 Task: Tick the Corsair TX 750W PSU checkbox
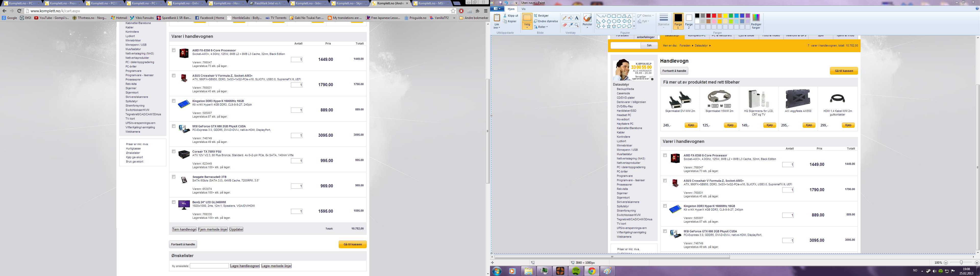174,151
